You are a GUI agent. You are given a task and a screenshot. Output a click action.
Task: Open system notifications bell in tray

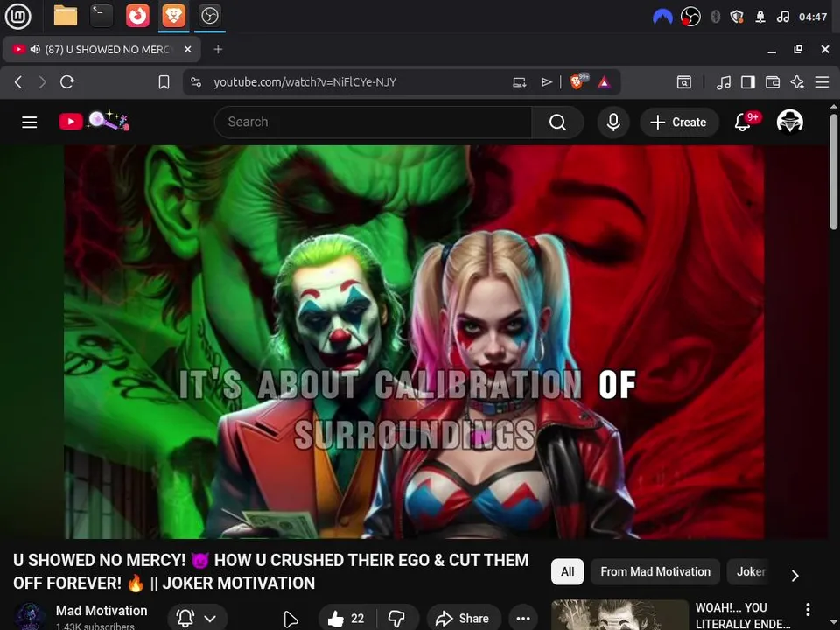(x=760, y=17)
